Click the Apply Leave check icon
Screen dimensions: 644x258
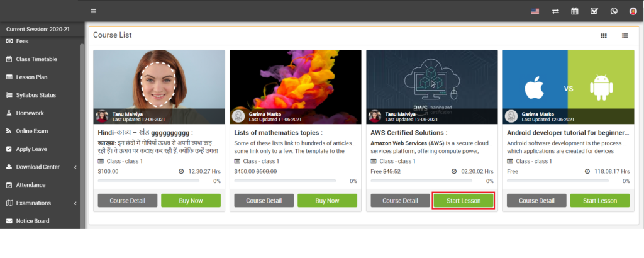coord(9,149)
